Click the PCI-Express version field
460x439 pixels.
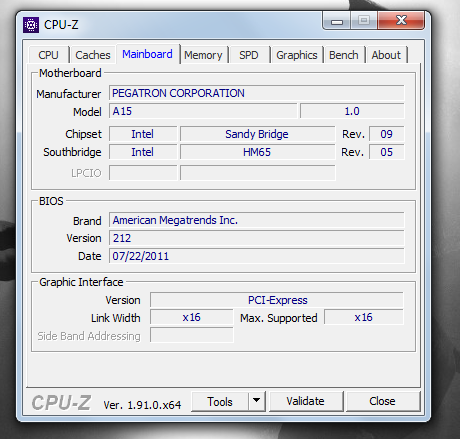click(x=277, y=300)
